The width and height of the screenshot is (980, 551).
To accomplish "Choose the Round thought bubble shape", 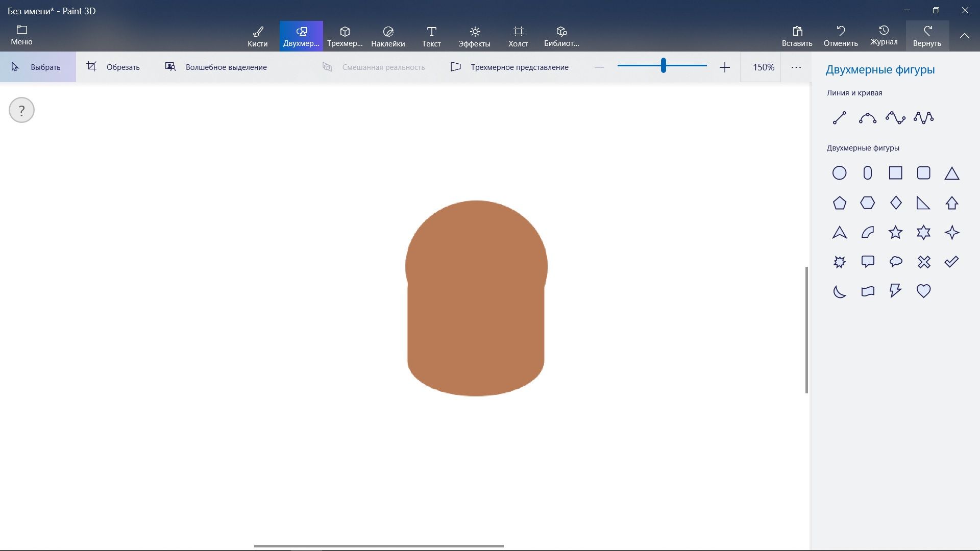I will pyautogui.click(x=895, y=262).
